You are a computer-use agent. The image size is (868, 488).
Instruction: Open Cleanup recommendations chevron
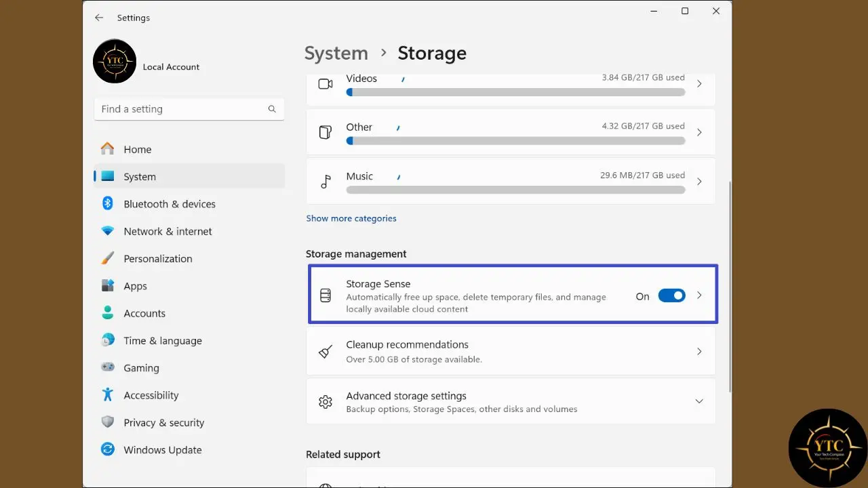pyautogui.click(x=699, y=351)
